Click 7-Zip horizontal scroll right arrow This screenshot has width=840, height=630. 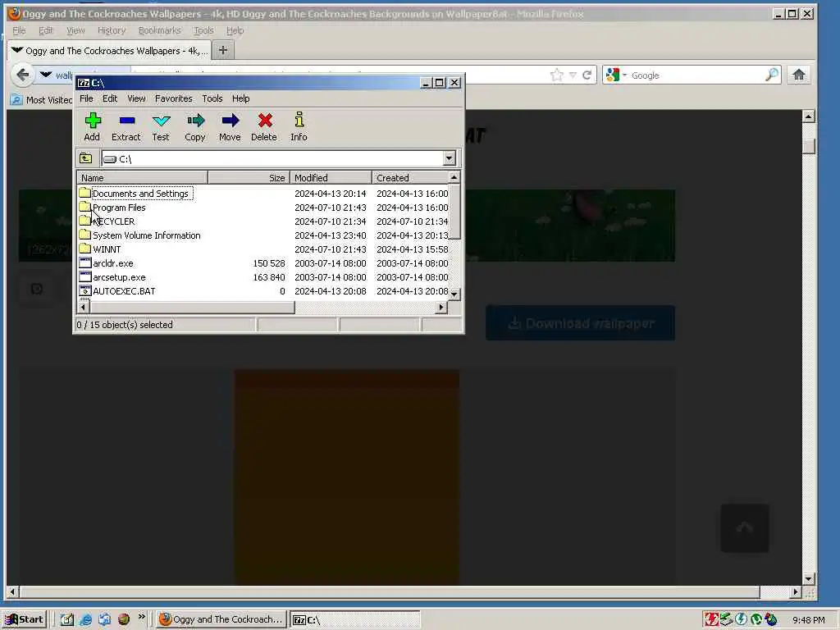[441, 307]
